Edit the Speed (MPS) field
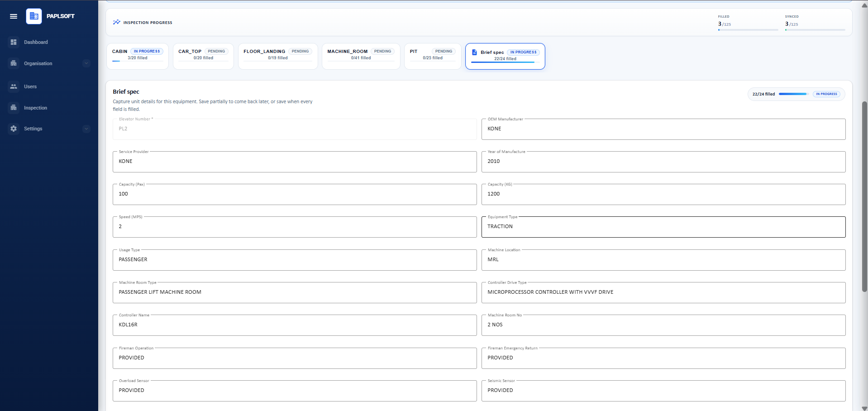The image size is (868, 411). coord(295,227)
